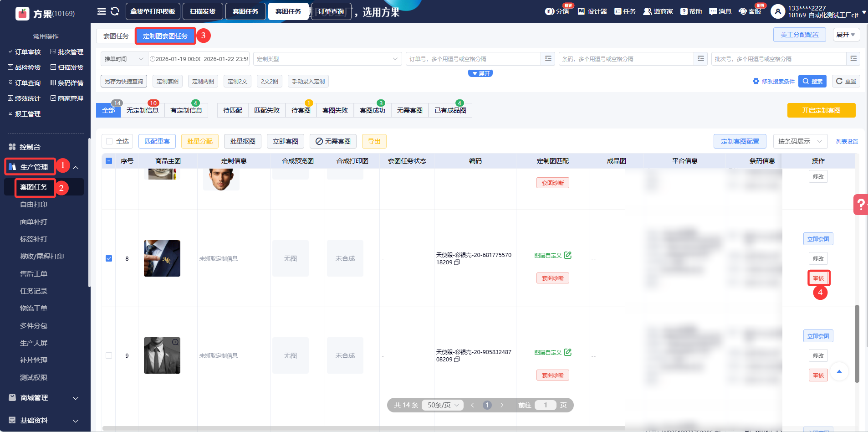Click the 前往 page number input

[546, 405]
